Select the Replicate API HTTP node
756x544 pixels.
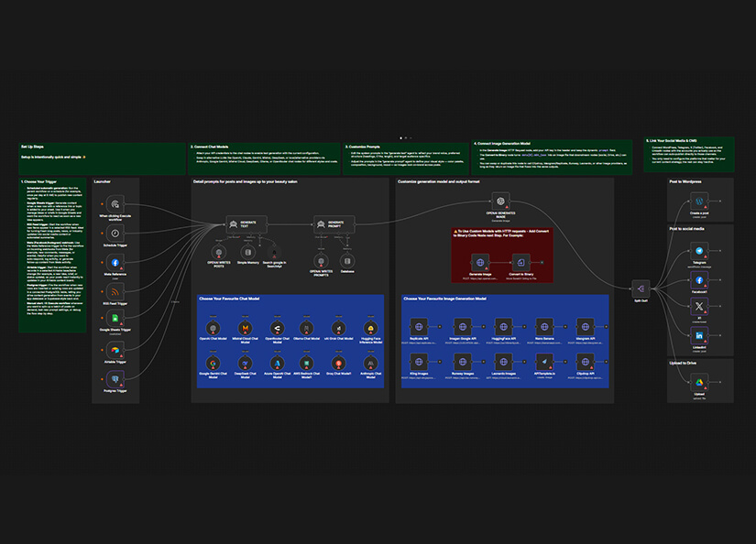point(419,327)
